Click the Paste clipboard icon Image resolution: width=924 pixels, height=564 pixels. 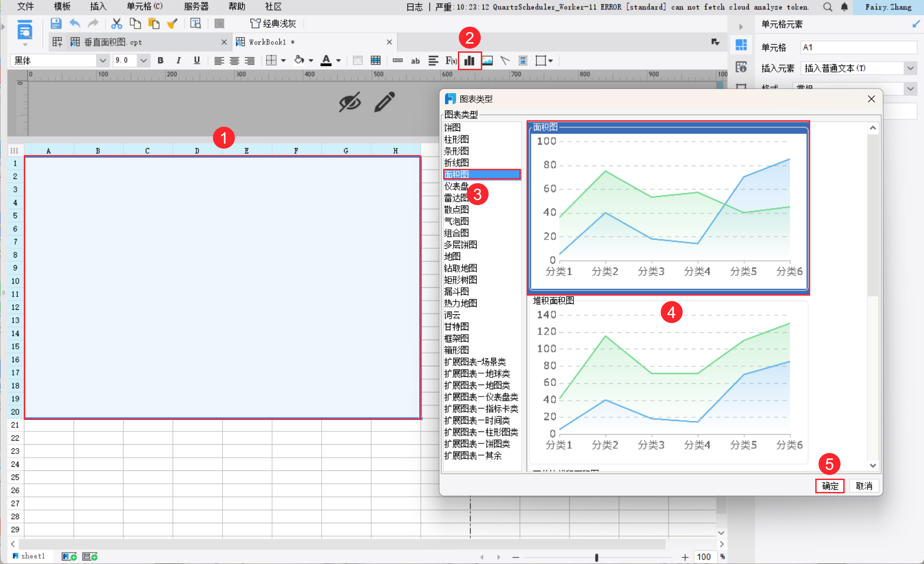coord(154,23)
